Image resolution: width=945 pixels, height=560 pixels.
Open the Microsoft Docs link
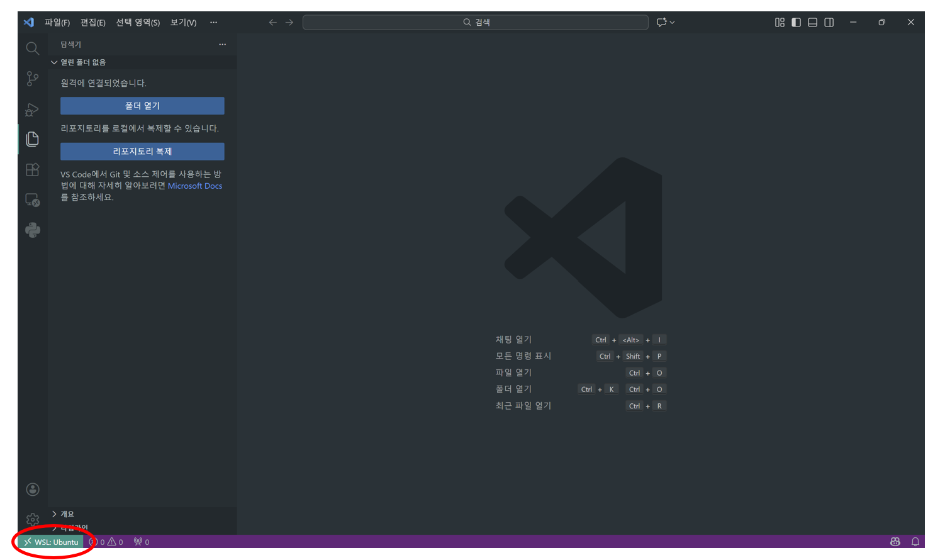(194, 186)
